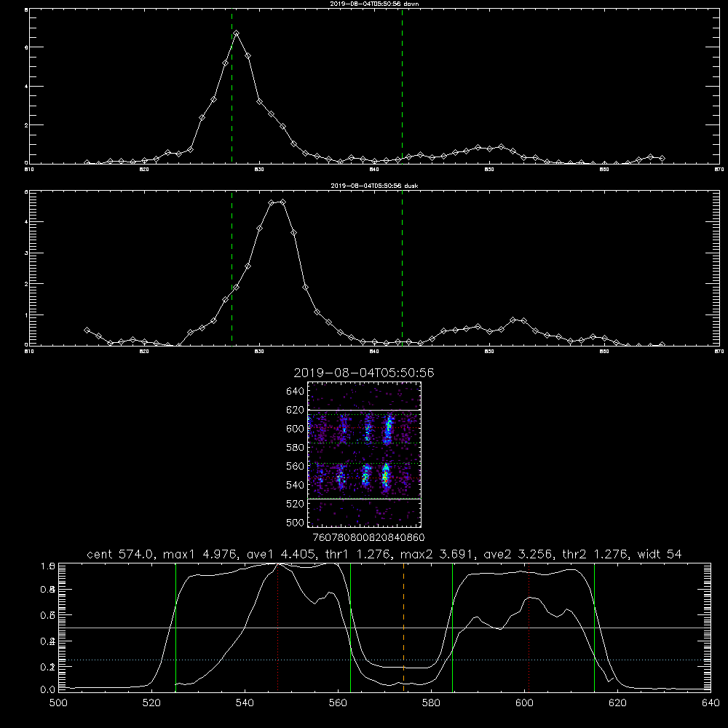Click the left red dotted line in bottom plot
This screenshot has height=728, width=728.
coord(277,628)
